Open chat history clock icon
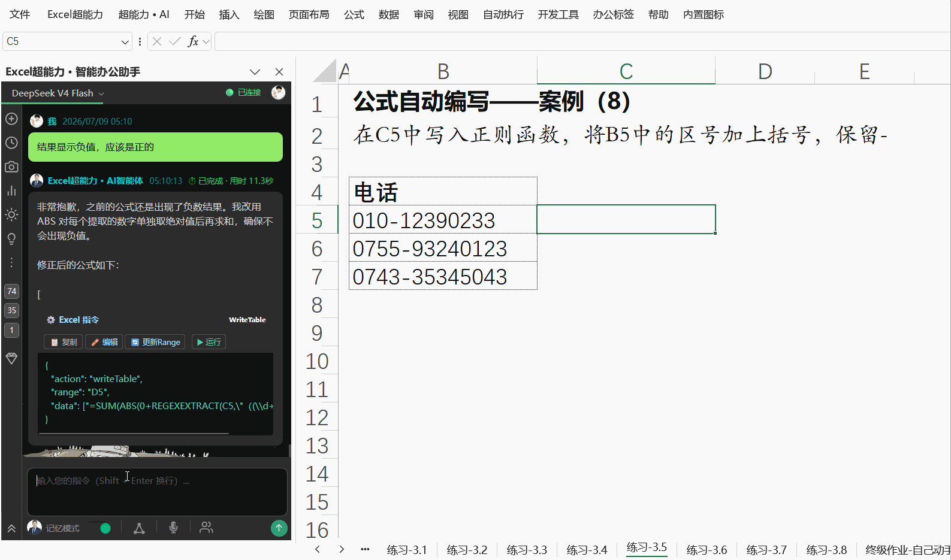Viewport: 951px width, 560px height. pos(11,143)
